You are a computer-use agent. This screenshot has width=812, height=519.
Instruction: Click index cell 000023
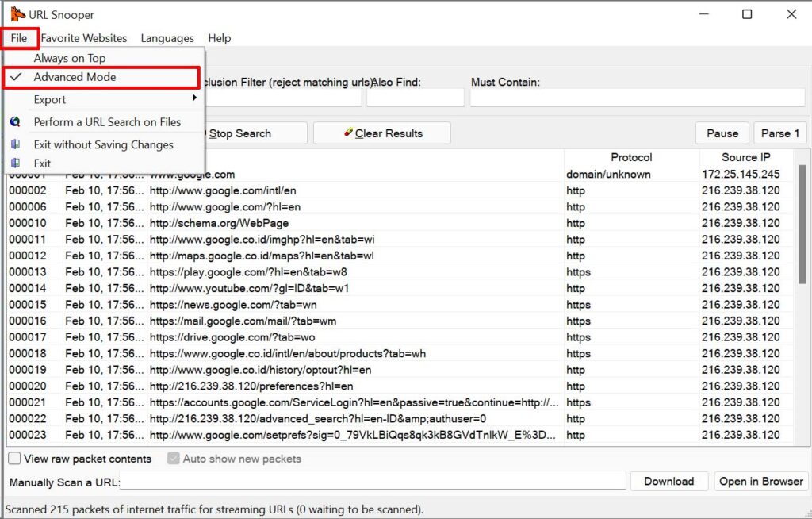coord(28,435)
